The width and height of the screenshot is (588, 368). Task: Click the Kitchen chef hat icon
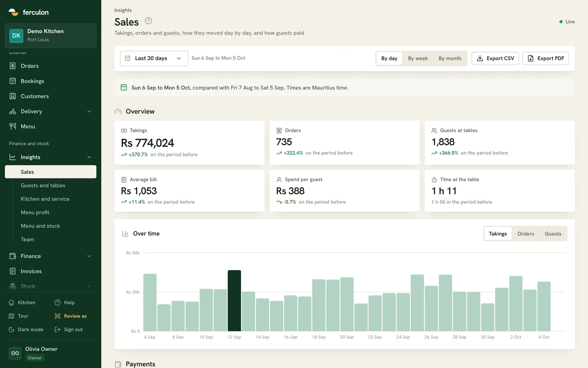coord(11,302)
